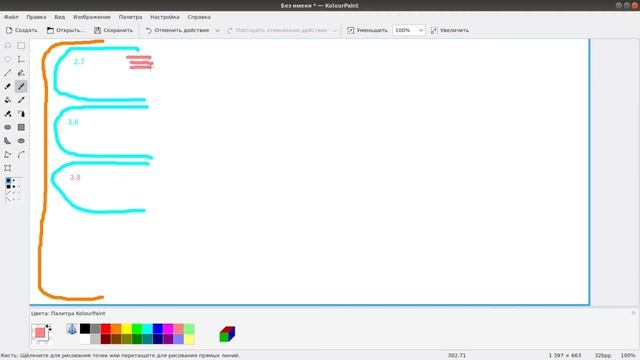Select the Brush tool
The height and width of the screenshot is (360, 640).
tap(21, 87)
